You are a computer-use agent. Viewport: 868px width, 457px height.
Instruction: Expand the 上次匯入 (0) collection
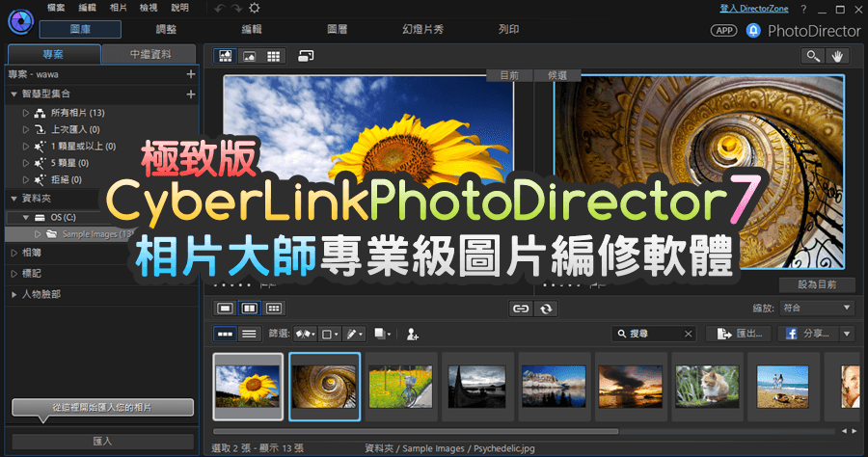[25, 129]
